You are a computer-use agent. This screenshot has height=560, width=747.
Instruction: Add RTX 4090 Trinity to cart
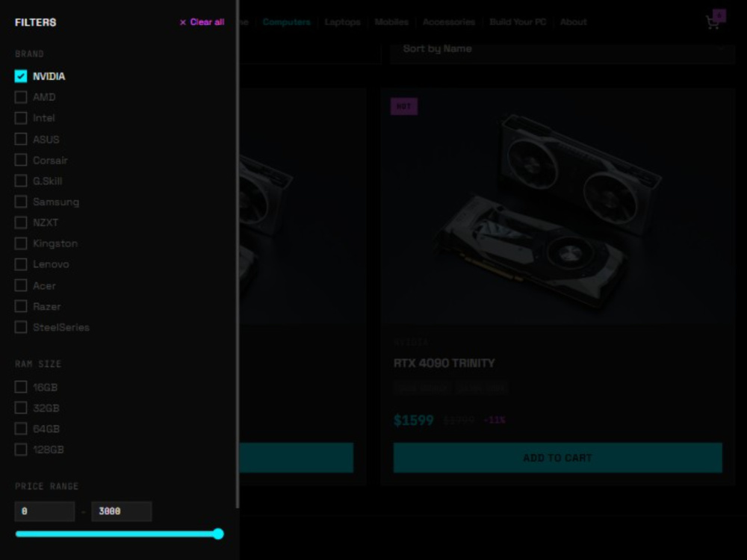pos(557,458)
